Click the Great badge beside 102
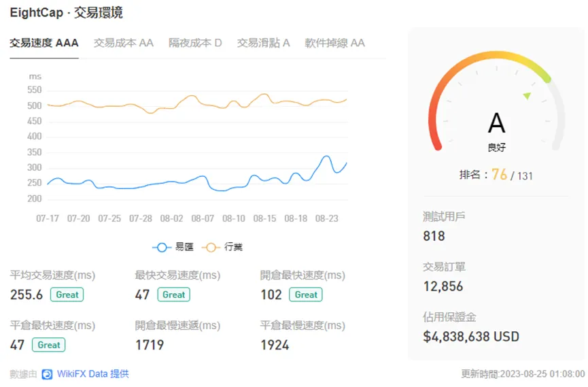This screenshot has height=387, width=588. (306, 295)
